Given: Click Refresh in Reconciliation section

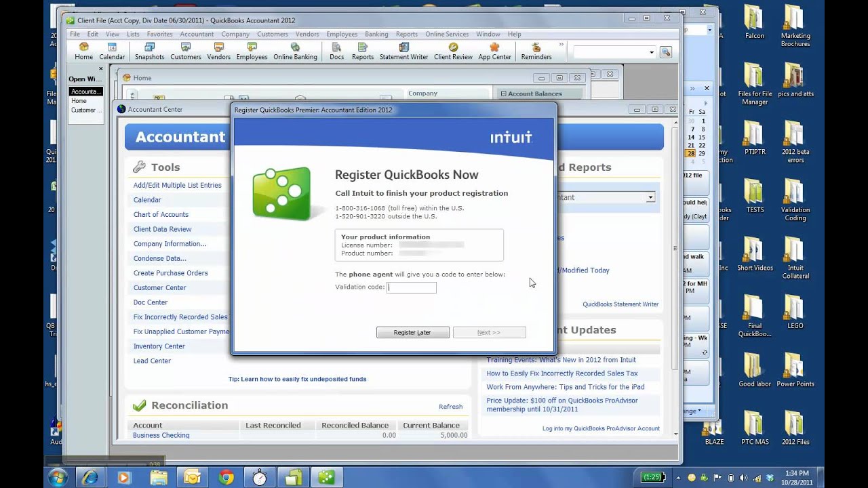Looking at the screenshot, I should pos(450,407).
